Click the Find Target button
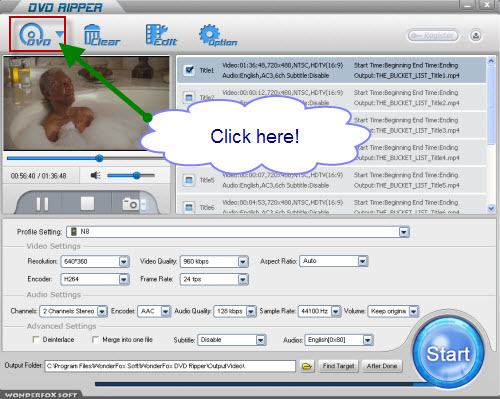 pyautogui.click(x=338, y=366)
